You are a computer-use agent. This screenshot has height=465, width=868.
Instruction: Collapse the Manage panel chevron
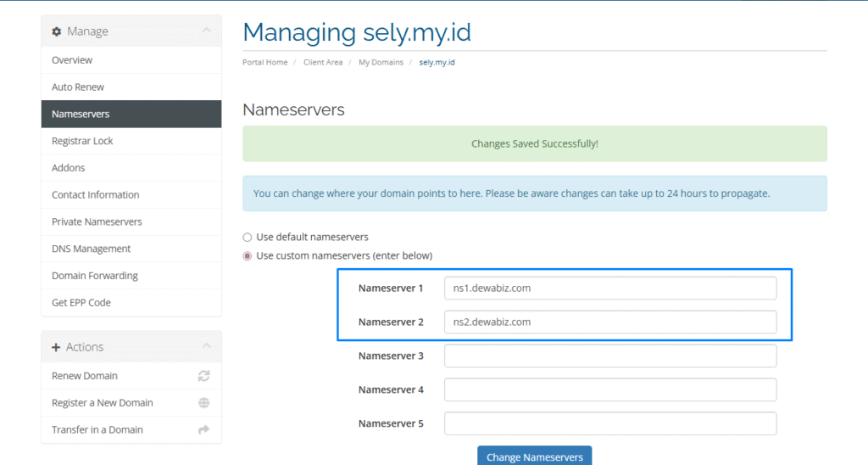tap(206, 31)
